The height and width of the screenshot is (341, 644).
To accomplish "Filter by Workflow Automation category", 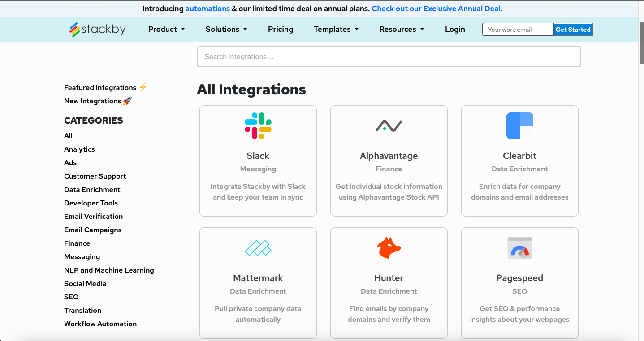I will pos(100,324).
